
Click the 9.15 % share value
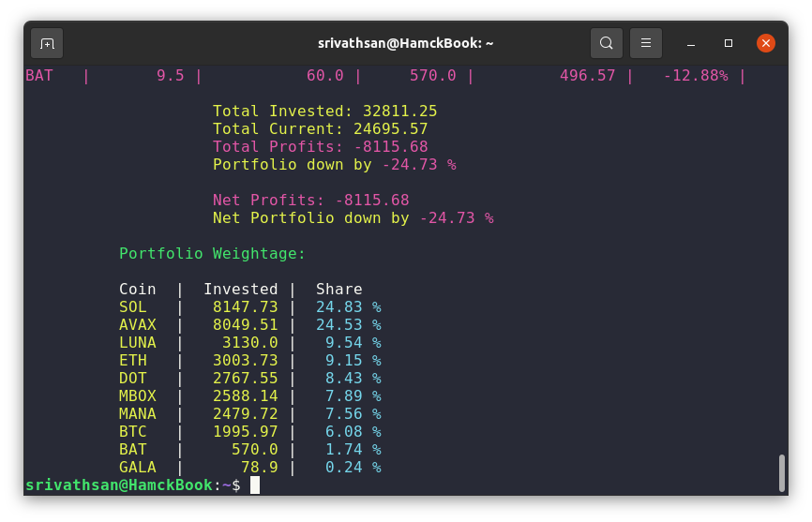tap(353, 360)
